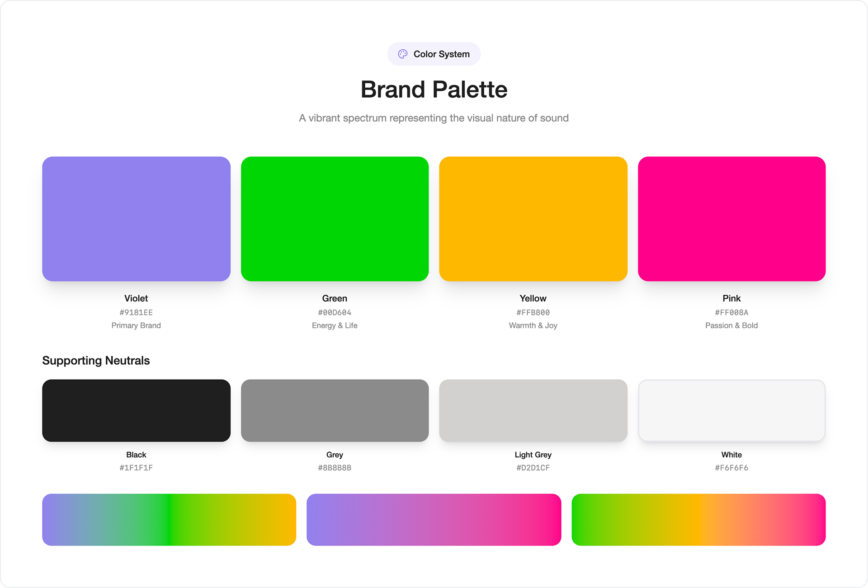Click the Grey neutral swatch

335,410
